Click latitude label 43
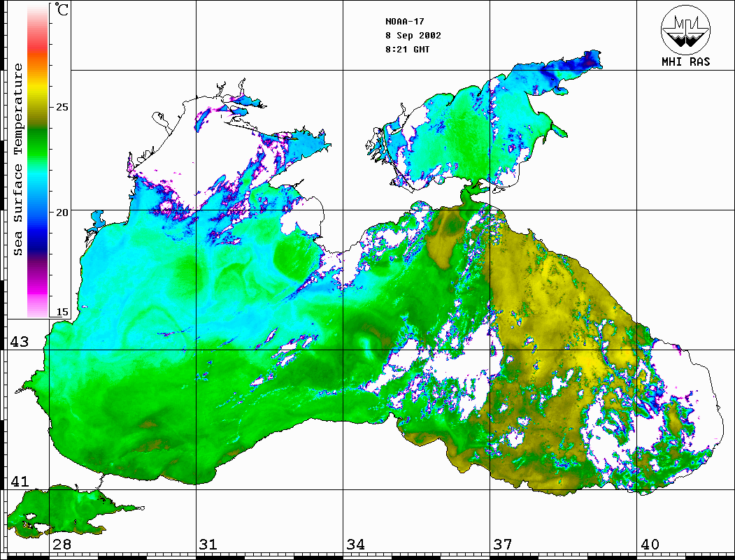The width and height of the screenshot is (735, 560). 20,342
